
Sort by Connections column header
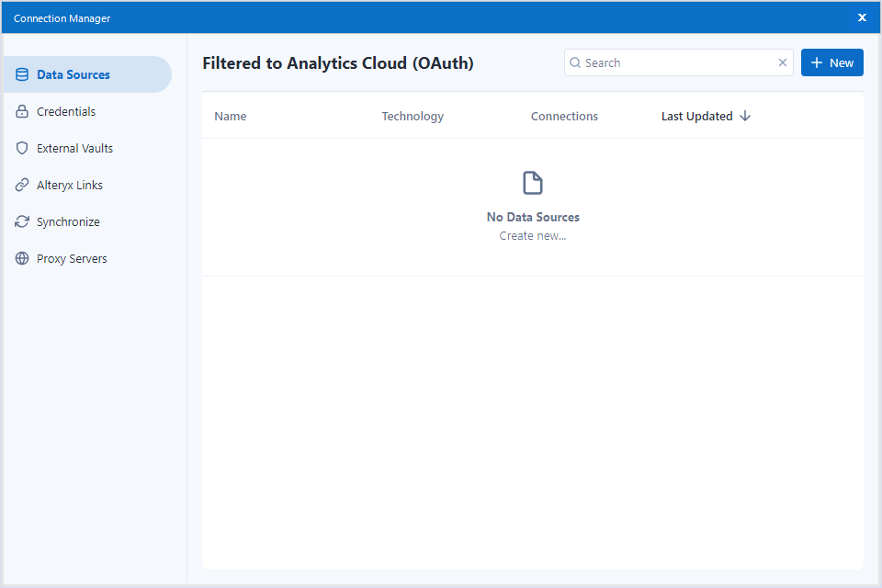(x=564, y=116)
